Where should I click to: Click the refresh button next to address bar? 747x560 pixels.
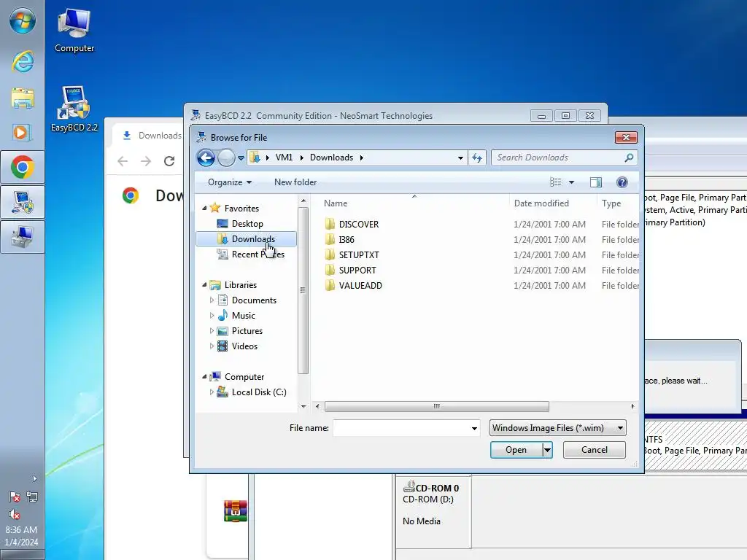(x=477, y=157)
